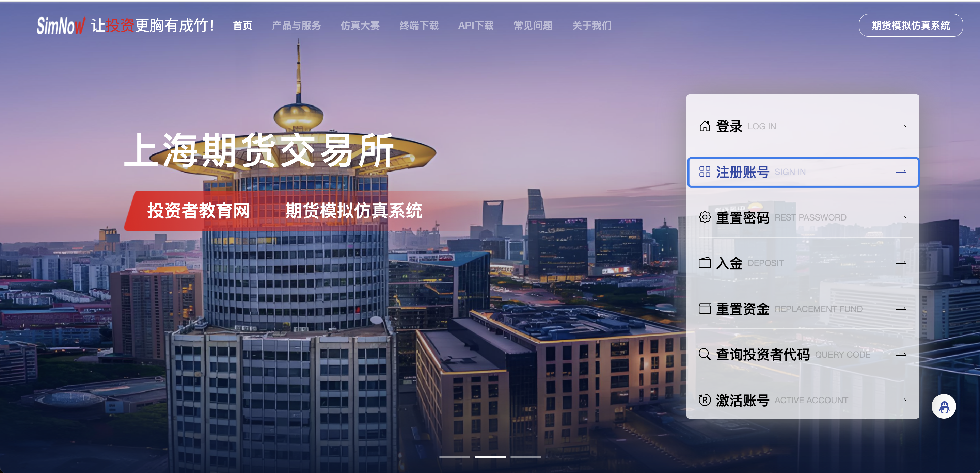Go to the API下载 menu item

click(x=476, y=26)
